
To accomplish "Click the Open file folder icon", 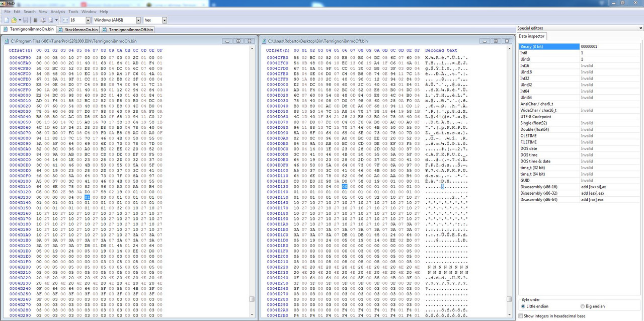I will click(x=14, y=20).
